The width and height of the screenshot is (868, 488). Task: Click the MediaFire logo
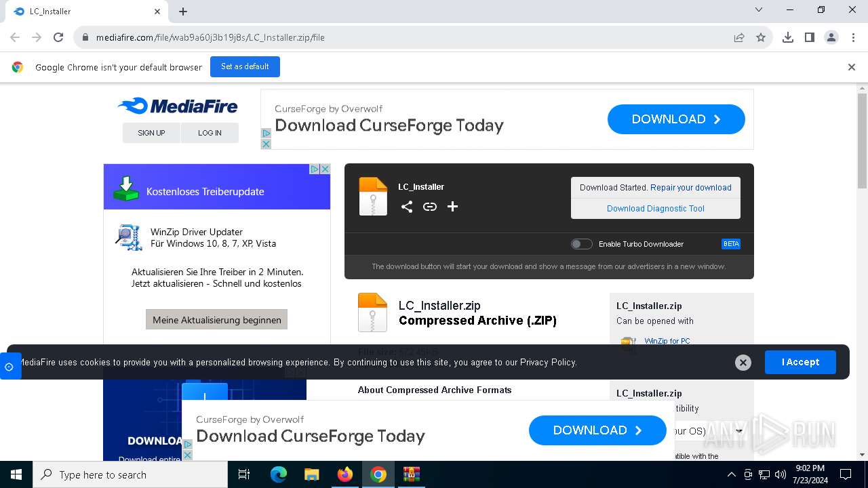point(178,106)
